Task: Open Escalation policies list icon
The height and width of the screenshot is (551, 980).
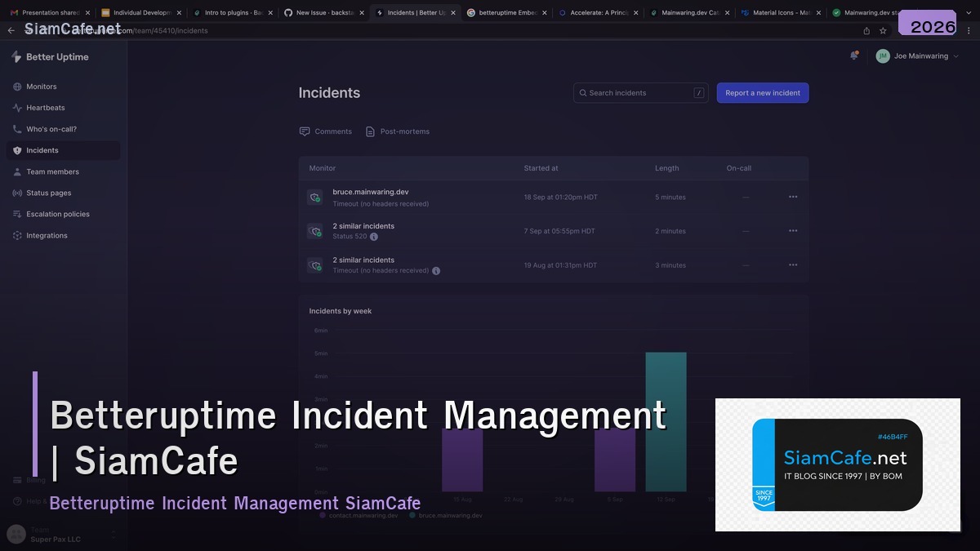Action: pos(18,214)
